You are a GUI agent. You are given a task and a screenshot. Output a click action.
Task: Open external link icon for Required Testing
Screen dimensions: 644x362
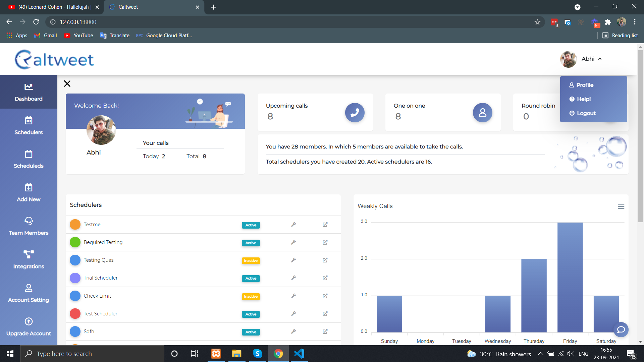click(x=325, y=242)
